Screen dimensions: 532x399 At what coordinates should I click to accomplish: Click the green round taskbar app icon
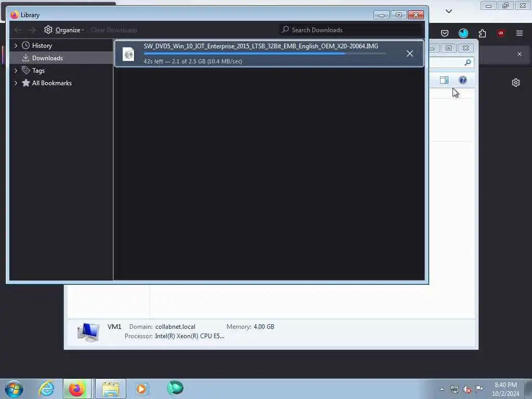[175, 388]
